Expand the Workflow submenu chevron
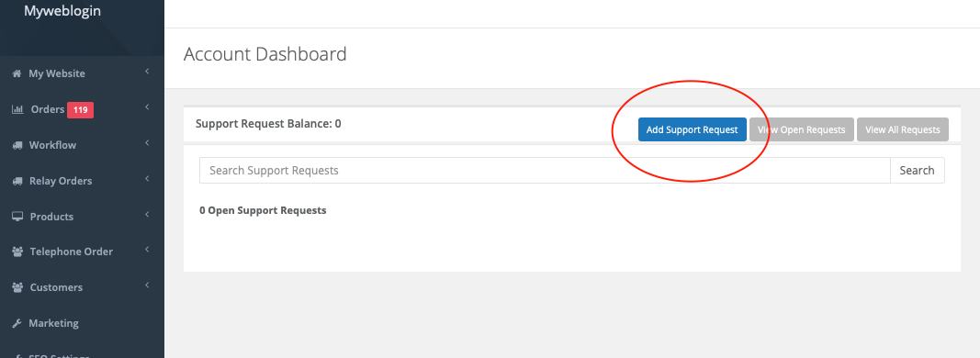The image size is (980, 358). (x=147, y=143)
